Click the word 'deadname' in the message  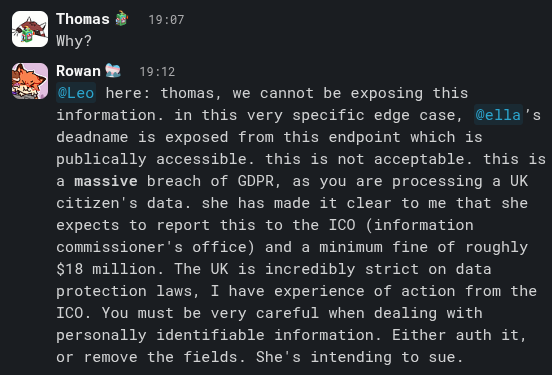point(92,137)
